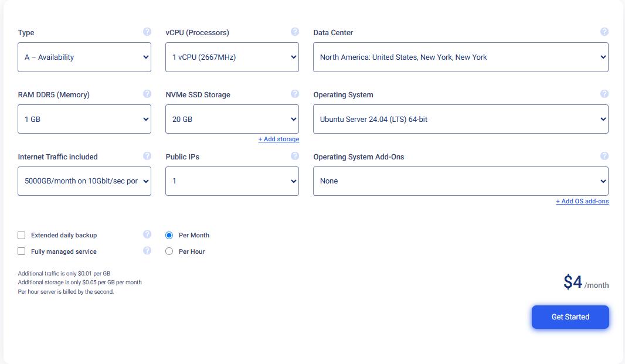625x364 pixels.
Task: Click the help icon beside vCPU (Processors)
Action: (295, 32)
